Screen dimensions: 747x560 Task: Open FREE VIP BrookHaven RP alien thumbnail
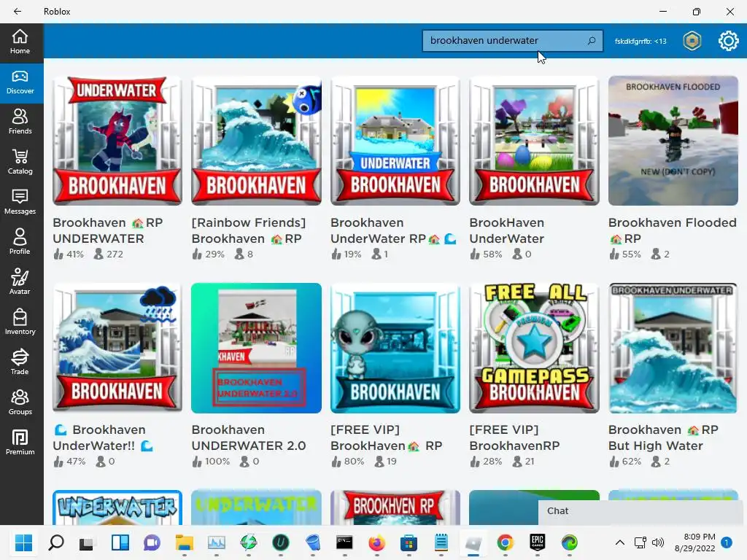tap(395, 348)
